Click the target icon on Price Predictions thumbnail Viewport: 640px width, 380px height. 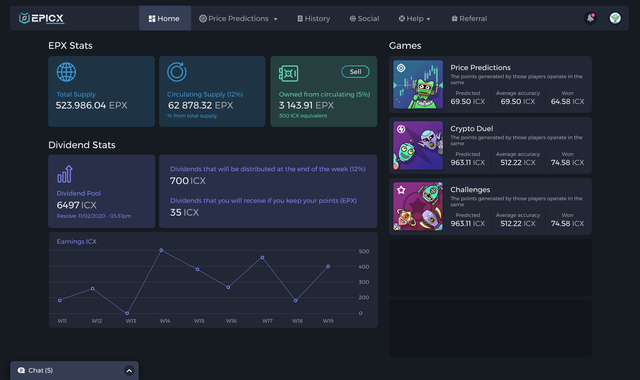point(401,68)
